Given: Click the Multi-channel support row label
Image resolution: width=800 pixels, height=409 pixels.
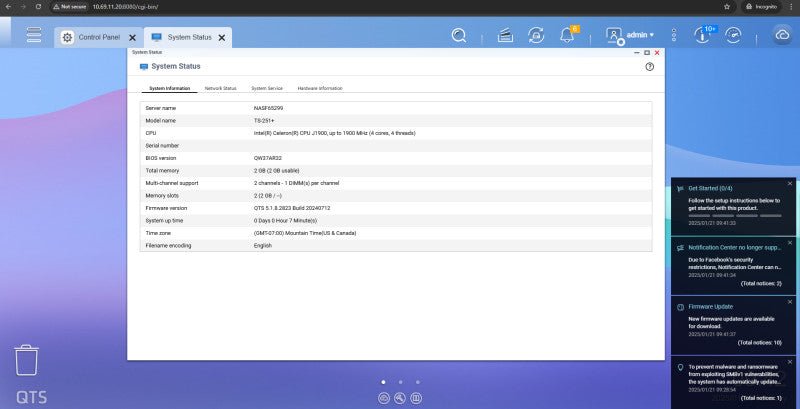Looking at the screenshot, I should pos(172,183).
